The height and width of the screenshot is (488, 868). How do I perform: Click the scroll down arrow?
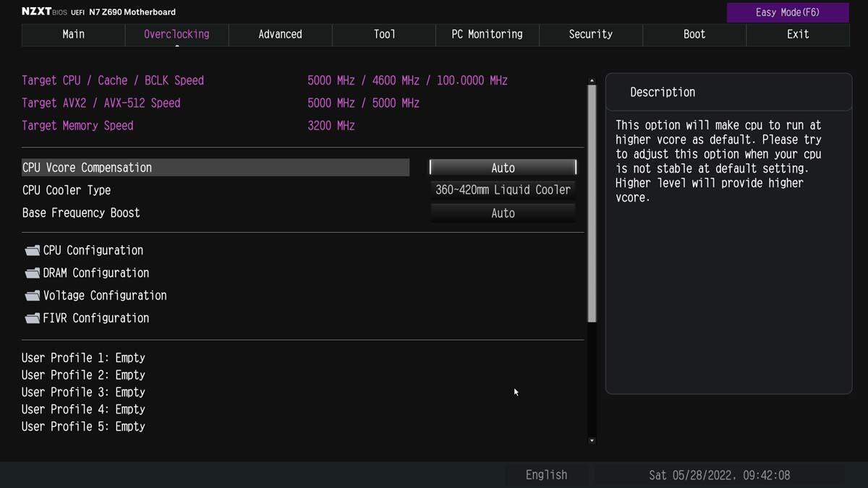pyautogui.click(x=592, y=440)
